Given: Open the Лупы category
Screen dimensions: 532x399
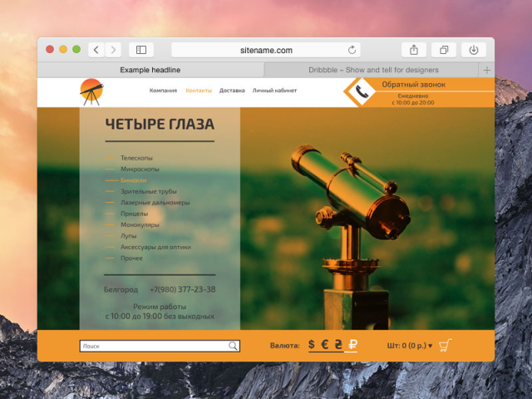Looking at the screenshot, I should click(128, 236).
